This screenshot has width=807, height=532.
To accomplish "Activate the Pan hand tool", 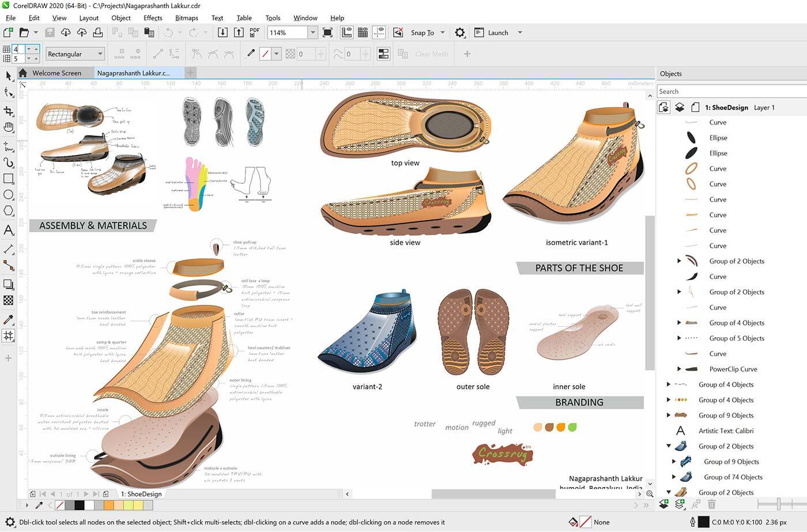I will tap(9, 127).
